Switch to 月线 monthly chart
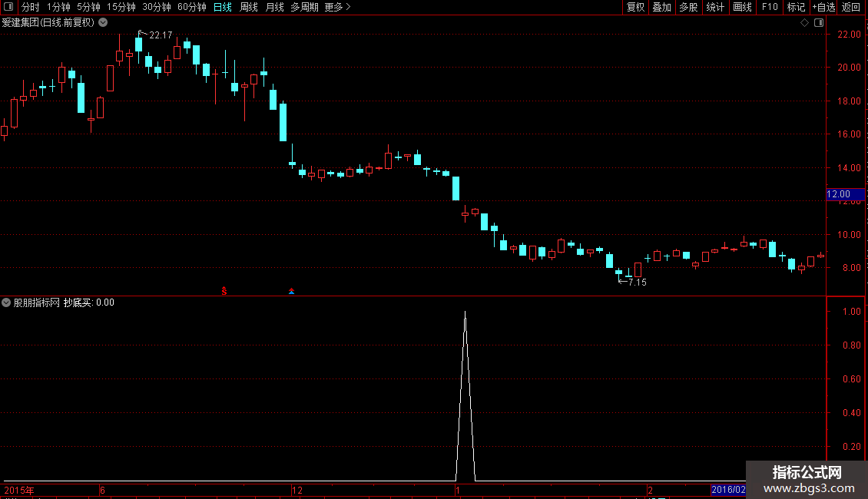This screenshot has width=868, height=499. (274, 7)
